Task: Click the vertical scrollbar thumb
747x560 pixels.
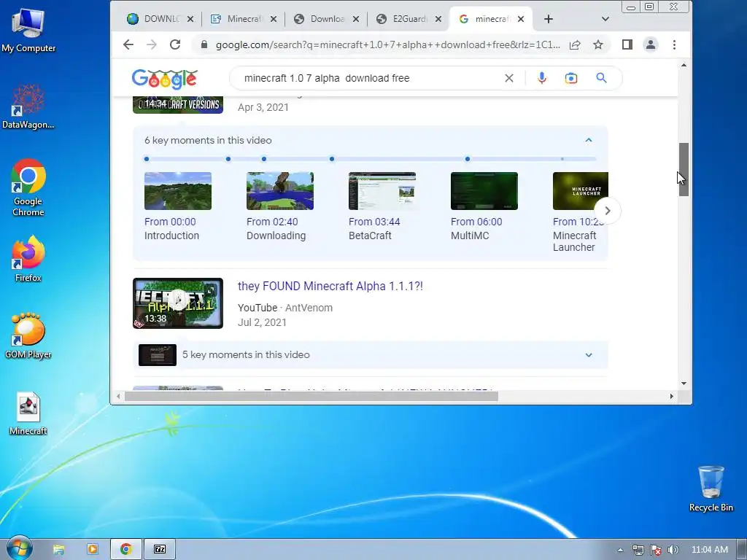Action: 684,169
